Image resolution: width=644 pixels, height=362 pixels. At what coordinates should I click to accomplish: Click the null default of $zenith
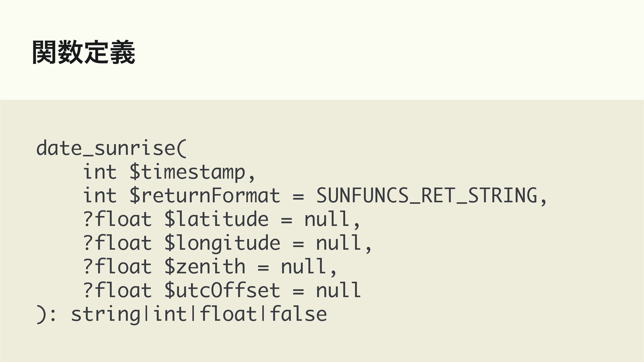tap(304, 267)
